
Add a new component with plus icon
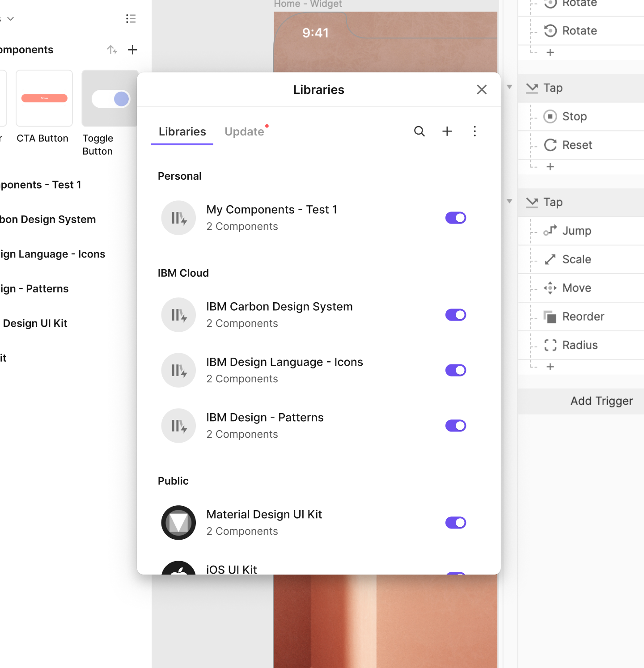pyautogui.click(x=132, y=50)
